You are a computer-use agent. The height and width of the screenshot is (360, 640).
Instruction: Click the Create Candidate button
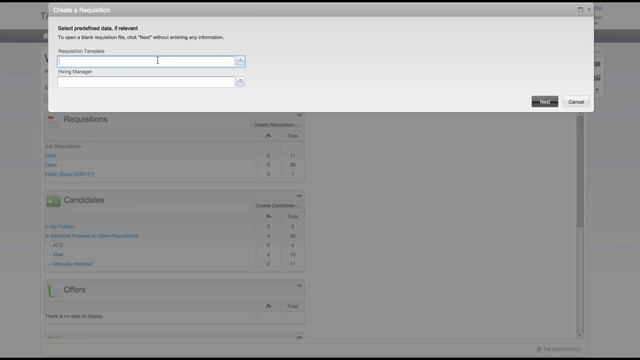(276, 205)
